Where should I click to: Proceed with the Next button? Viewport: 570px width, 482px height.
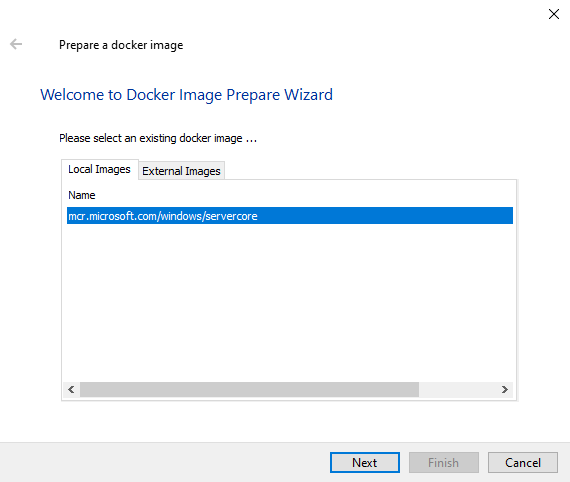pos(365,462)
